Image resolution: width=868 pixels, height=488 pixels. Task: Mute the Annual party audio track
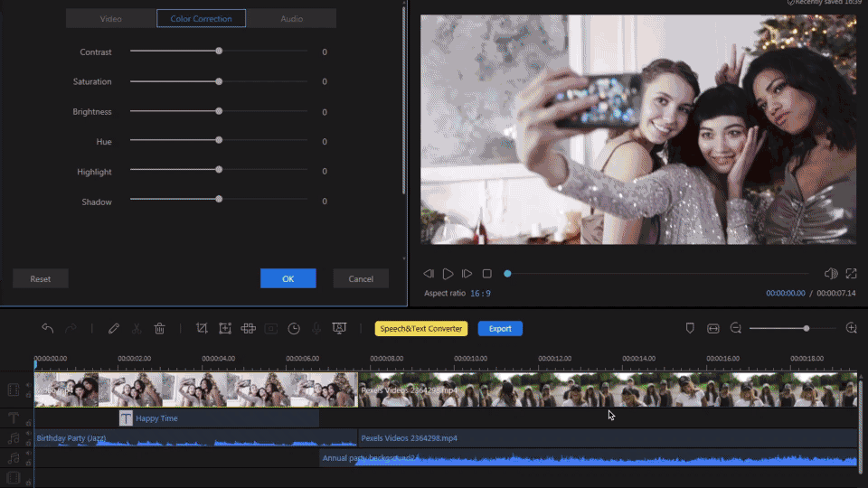tap(29, 454)
